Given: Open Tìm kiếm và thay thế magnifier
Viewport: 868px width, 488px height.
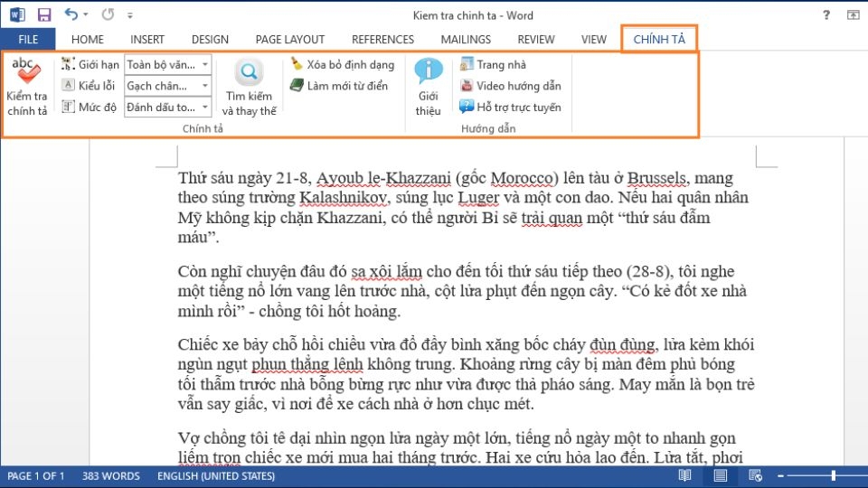Looking at the screenshot, I should 249,72.
